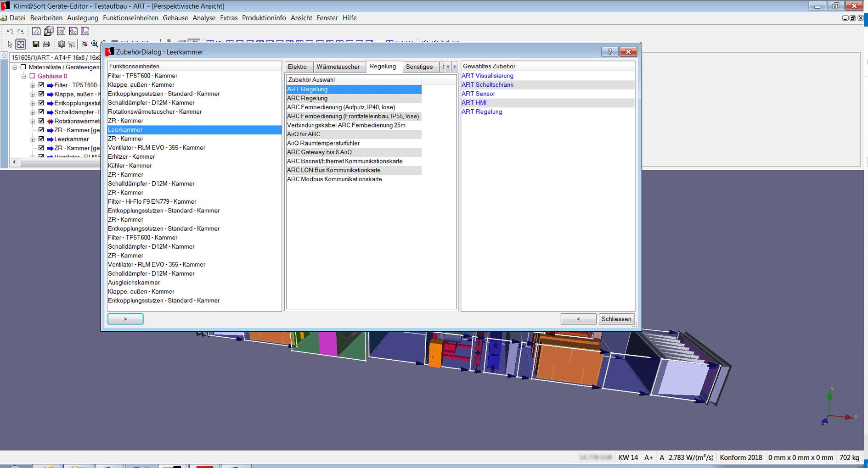Select the 3D wireframe cube view icon

pyautogui.click(x=49, y=31)
